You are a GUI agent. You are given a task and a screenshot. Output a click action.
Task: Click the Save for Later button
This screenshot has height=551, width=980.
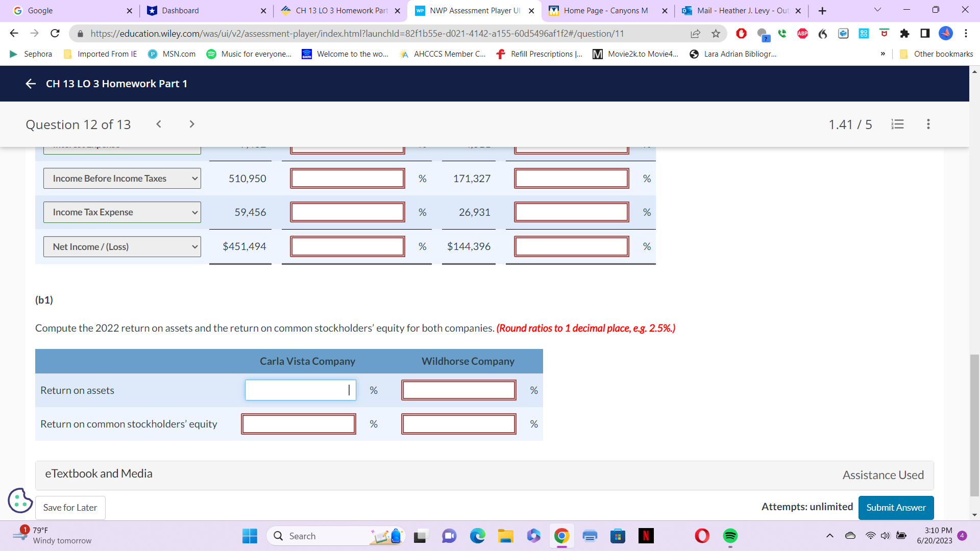[x=70, y=508]
